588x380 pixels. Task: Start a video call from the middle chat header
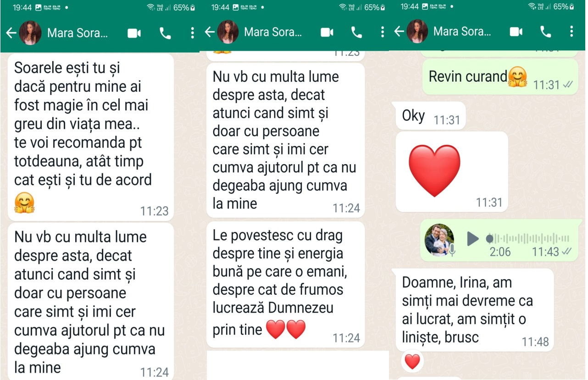pyautogui.click(x=327, y=32)
